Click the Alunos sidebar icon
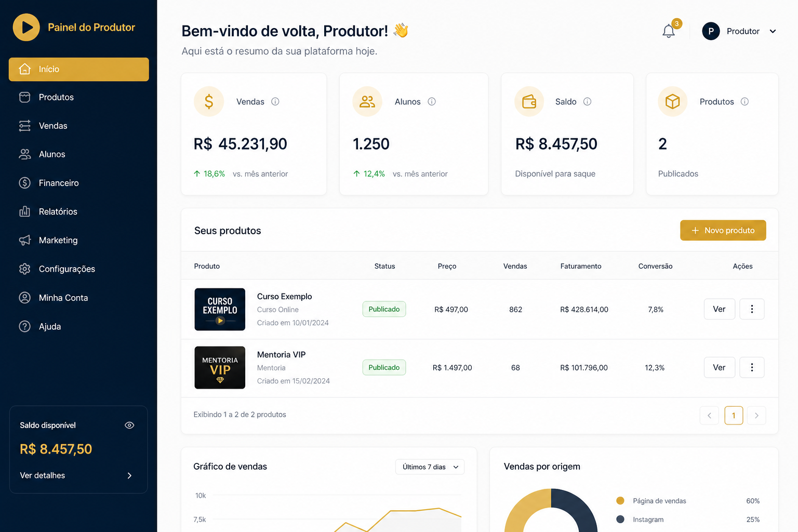Viewport: 798px width, 532px height. click(x=24, y=154)
